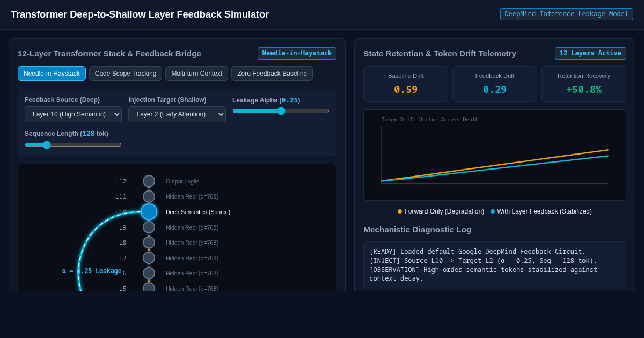The width and height of the screenshot is (644, 338).
Task: Click the Mechanistic Diagnostic Log heading
Action: tap(418, 229)
